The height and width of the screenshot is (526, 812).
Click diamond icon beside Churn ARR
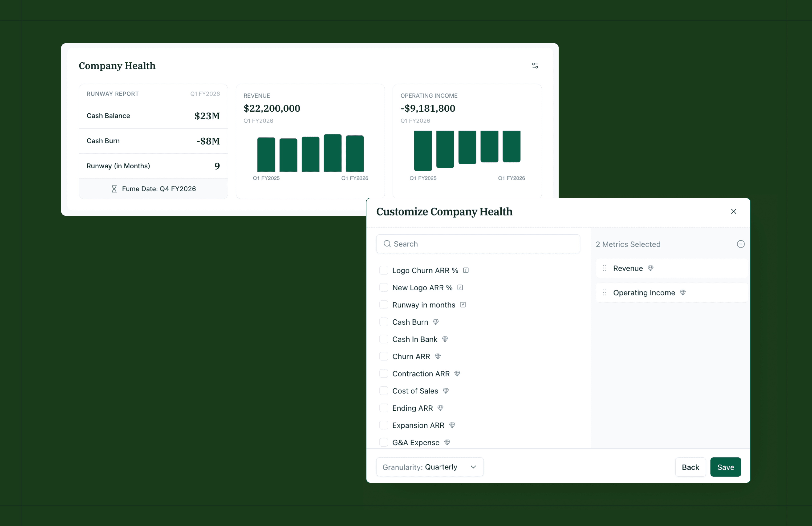click(437, 356)
